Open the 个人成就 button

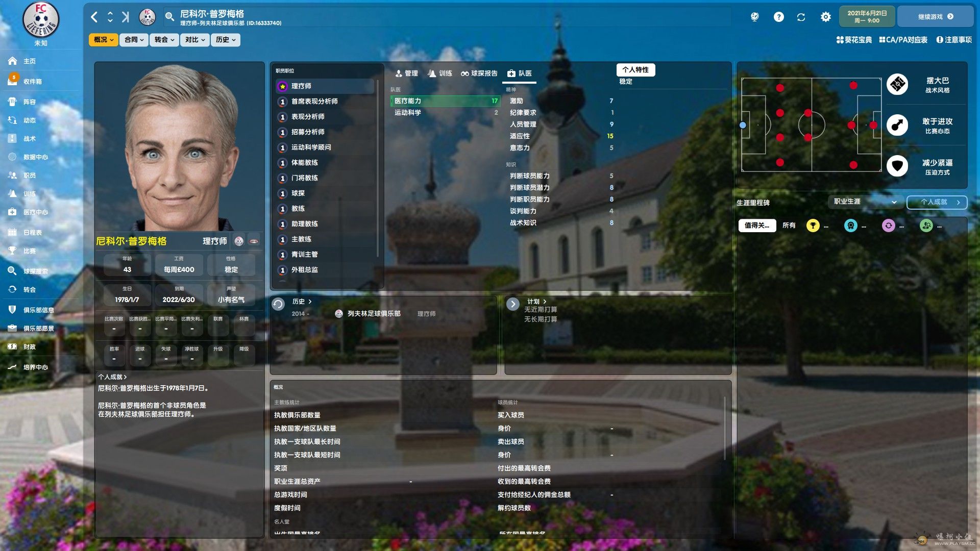point(937,202)
